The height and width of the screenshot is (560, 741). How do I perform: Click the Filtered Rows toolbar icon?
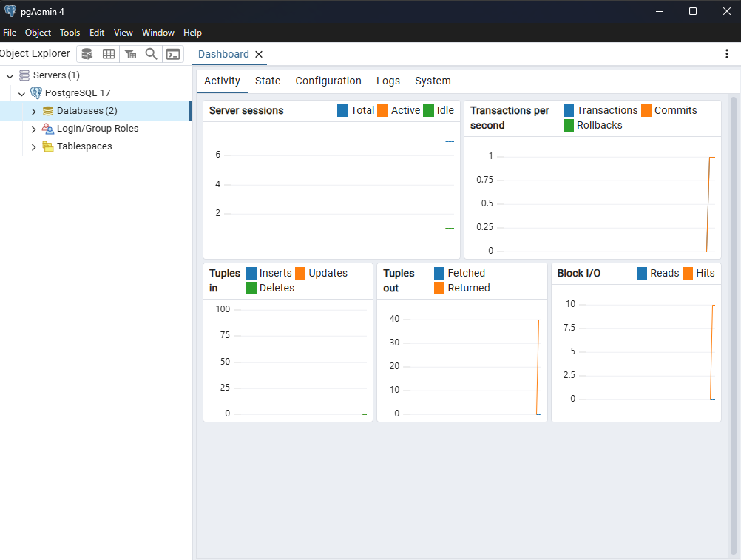click(x=130, y=54)
